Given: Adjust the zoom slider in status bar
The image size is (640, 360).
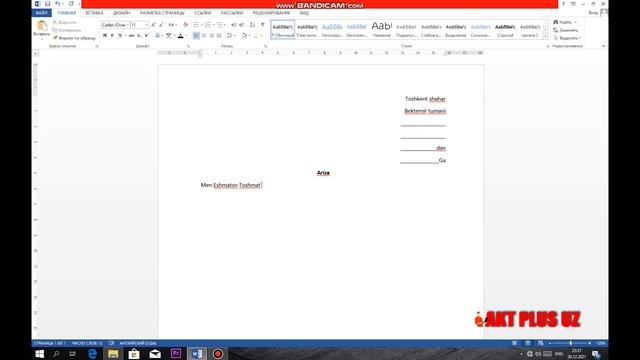Looking at the screenshot, I should [x=570, y=343].
